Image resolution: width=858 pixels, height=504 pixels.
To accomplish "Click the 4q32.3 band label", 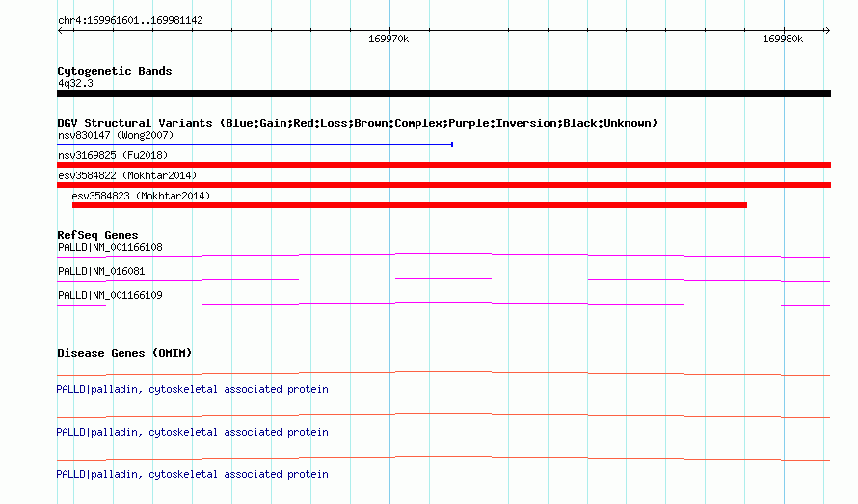I will point(75,83).
